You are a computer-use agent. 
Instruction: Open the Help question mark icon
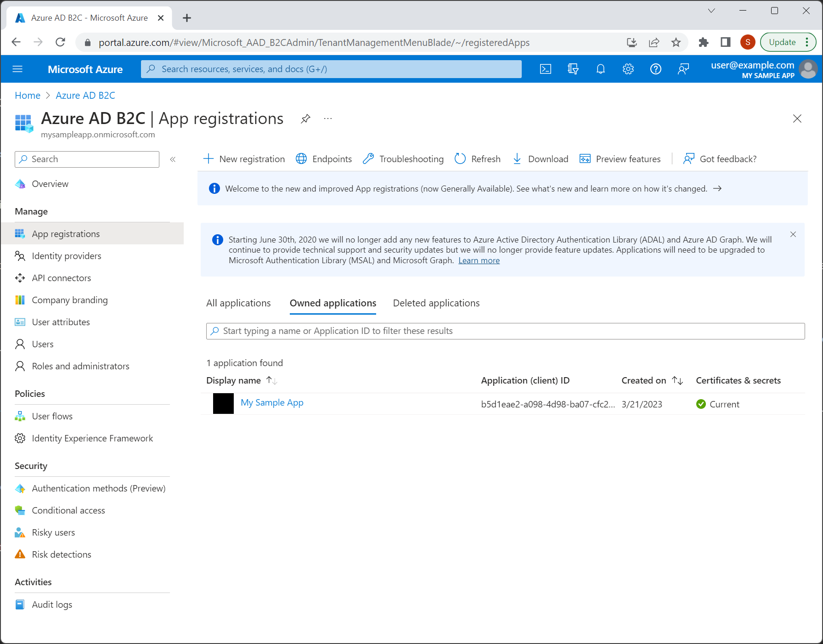click(655, 69)
